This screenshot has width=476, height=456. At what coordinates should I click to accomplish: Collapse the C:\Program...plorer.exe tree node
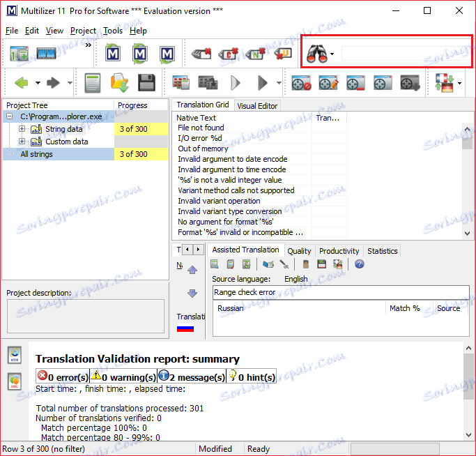point(10,116)
